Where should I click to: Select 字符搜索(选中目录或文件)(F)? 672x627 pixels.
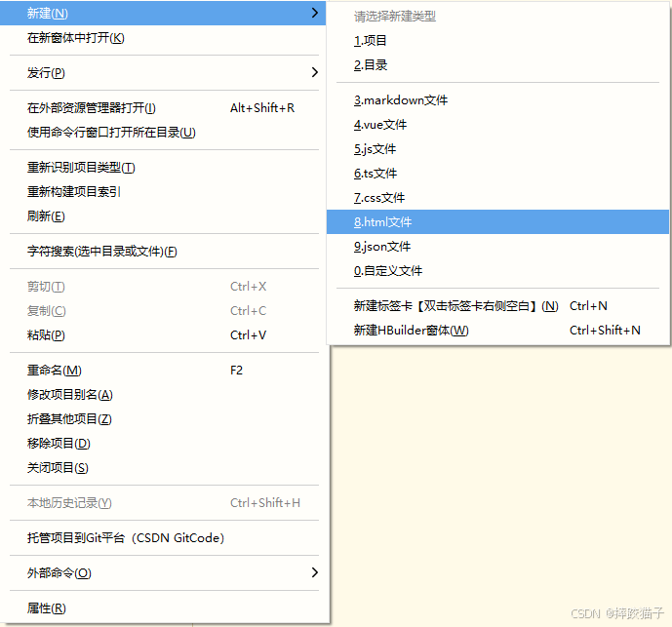coord(165,252)
